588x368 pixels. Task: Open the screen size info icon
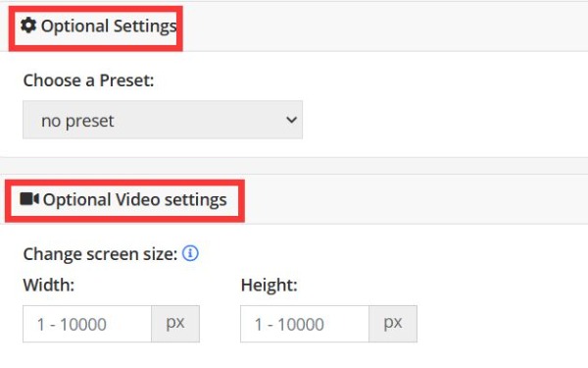(190, 253)
